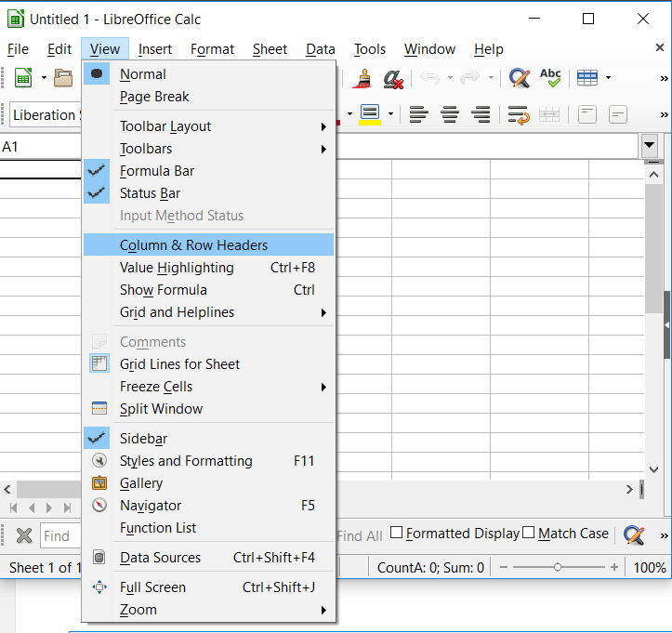Viewport: 672px width, 633px height.
Task: Expand the Toolbar Layout submenu
Action: pos(208,126)
